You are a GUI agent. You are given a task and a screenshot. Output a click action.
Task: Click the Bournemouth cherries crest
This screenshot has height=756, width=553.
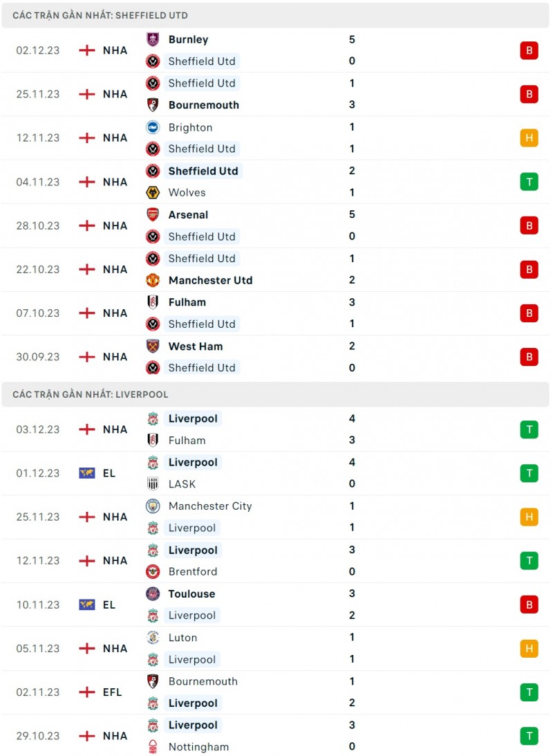click(153, 105)
